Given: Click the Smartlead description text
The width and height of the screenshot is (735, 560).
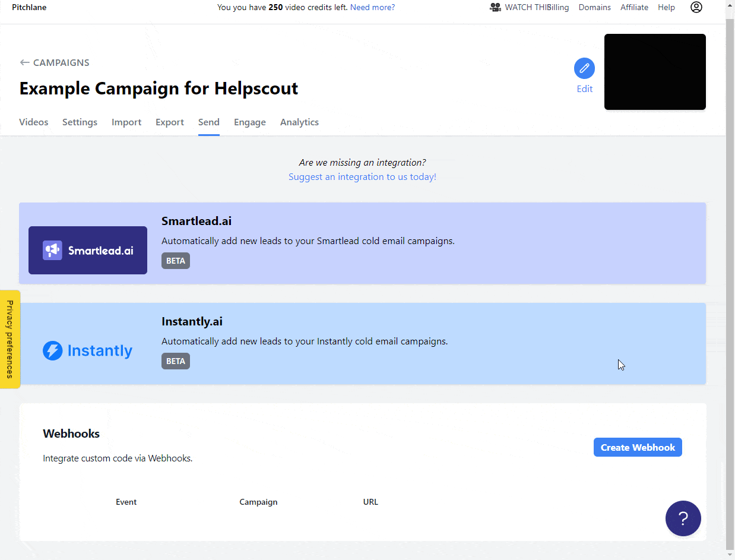Looking at the screenshot, I should coord(308,241).
